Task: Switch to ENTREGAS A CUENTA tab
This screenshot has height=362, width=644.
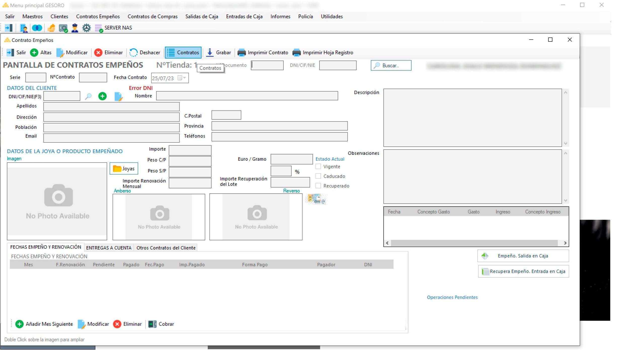Action: (109, 248)
